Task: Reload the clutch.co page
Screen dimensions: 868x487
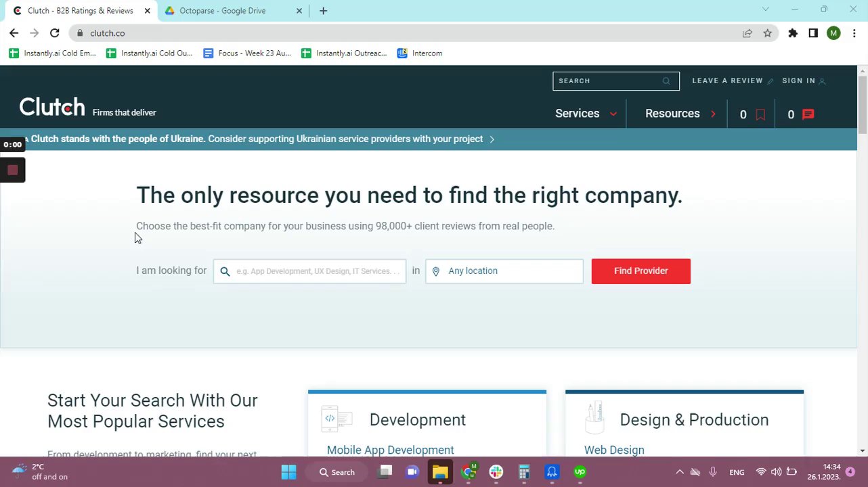Action: point(55,33)
